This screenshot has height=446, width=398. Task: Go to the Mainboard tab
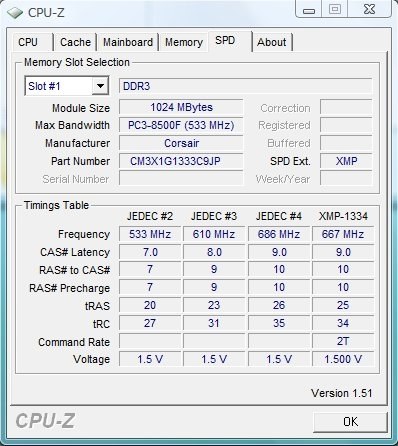[128, 42]
